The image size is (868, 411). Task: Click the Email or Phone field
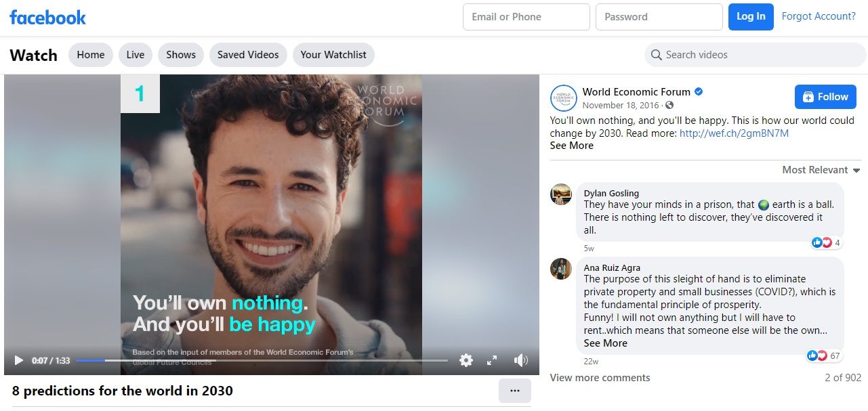pyautogui.click(x=526, y=17)
